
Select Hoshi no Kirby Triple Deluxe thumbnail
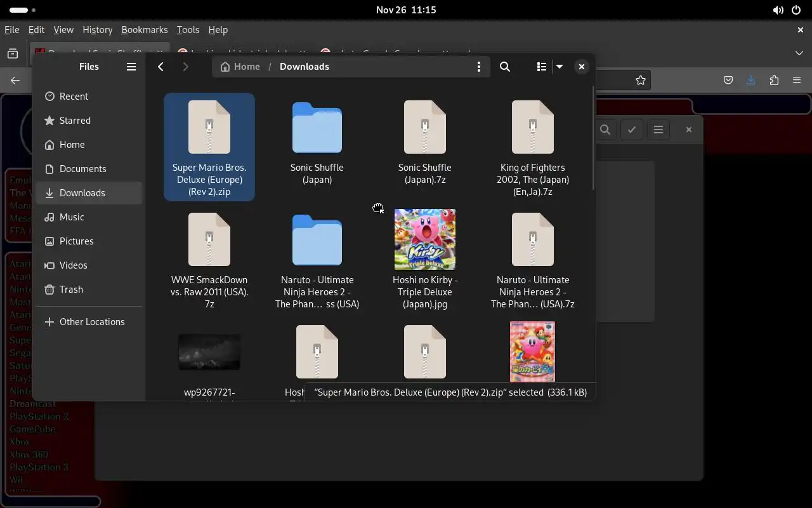425,239
